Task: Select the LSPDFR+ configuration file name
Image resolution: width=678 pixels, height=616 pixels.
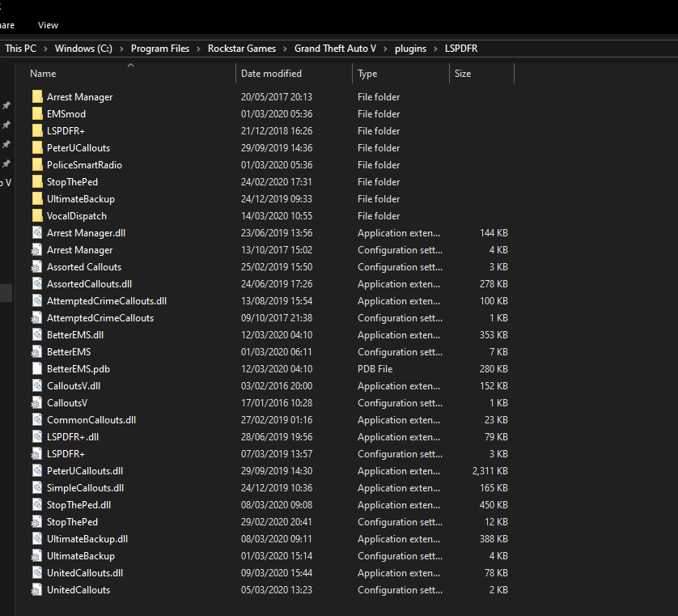Action: [66, 454]
